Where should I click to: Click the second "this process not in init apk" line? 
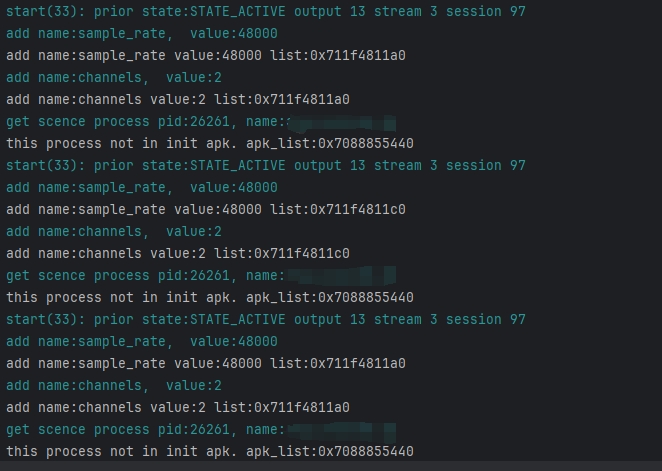tap(209, 297)
